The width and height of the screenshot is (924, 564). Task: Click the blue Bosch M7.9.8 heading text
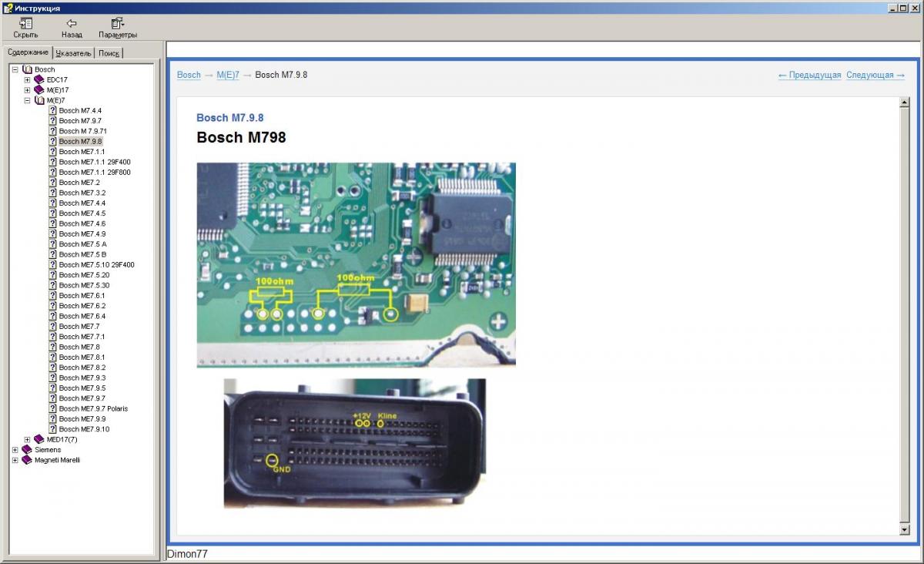[x=230, y=118]
